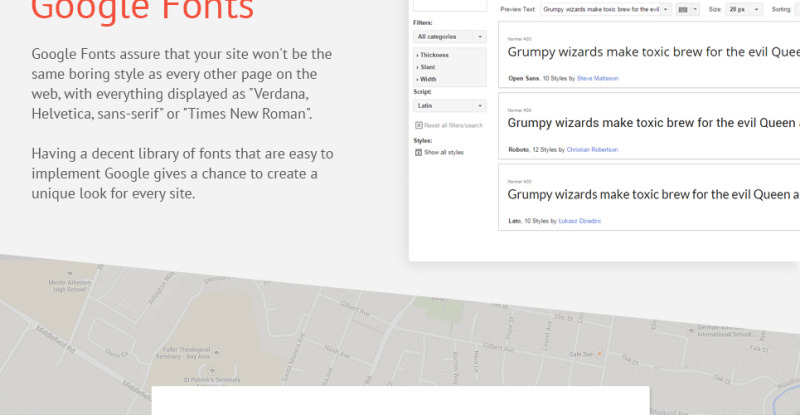The width and height of the screenshot is (800, 415).
Task: Click the Roboto font name
Action: [x=518, y=150]
